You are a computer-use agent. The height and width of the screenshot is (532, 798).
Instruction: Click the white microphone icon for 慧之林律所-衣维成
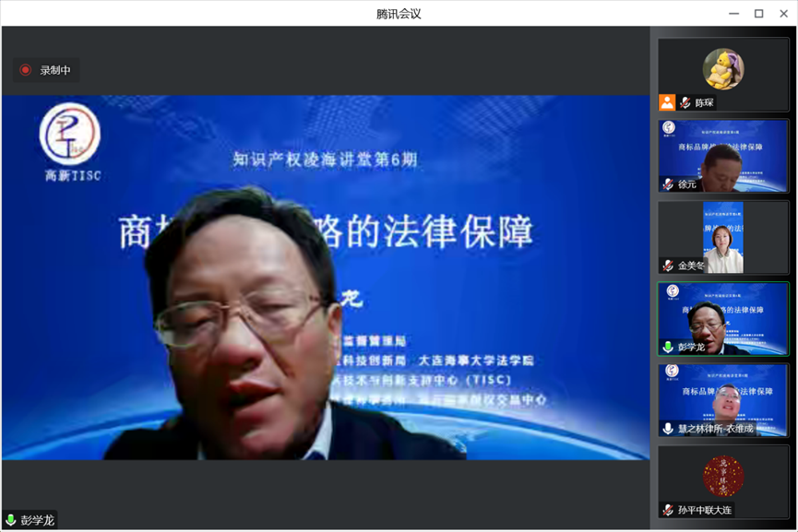point(668,429)
